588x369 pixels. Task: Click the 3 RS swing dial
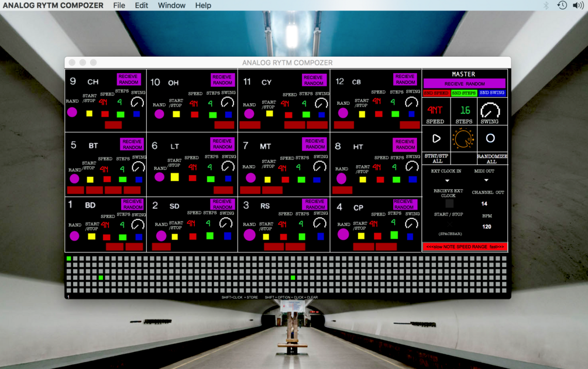(x=319, y=223)
